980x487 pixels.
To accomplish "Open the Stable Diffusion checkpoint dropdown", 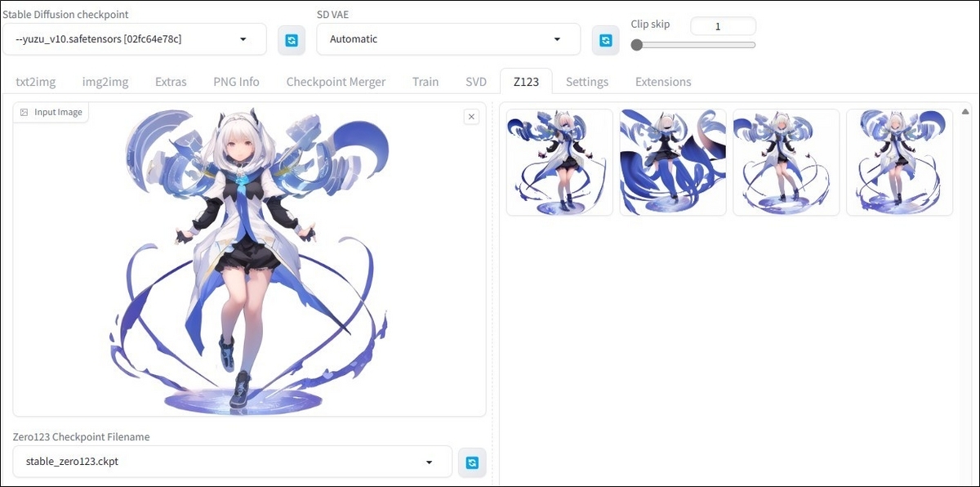I will (135, 39).
